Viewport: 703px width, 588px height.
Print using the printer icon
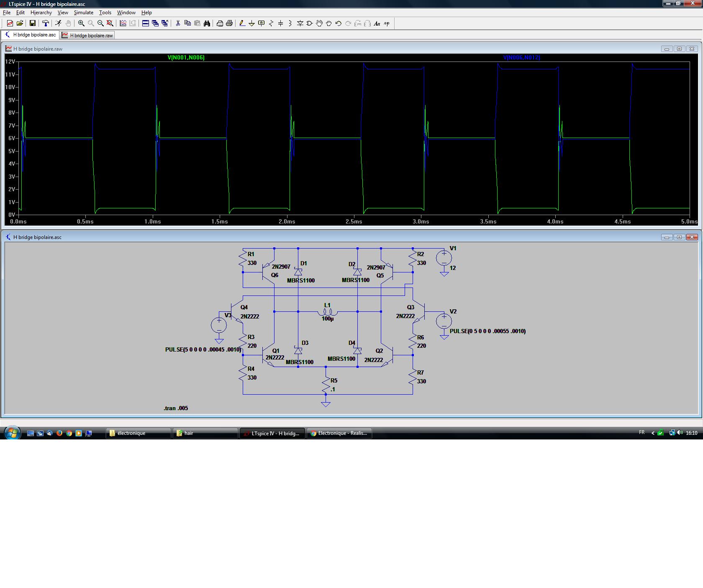[x=229, y=23]
